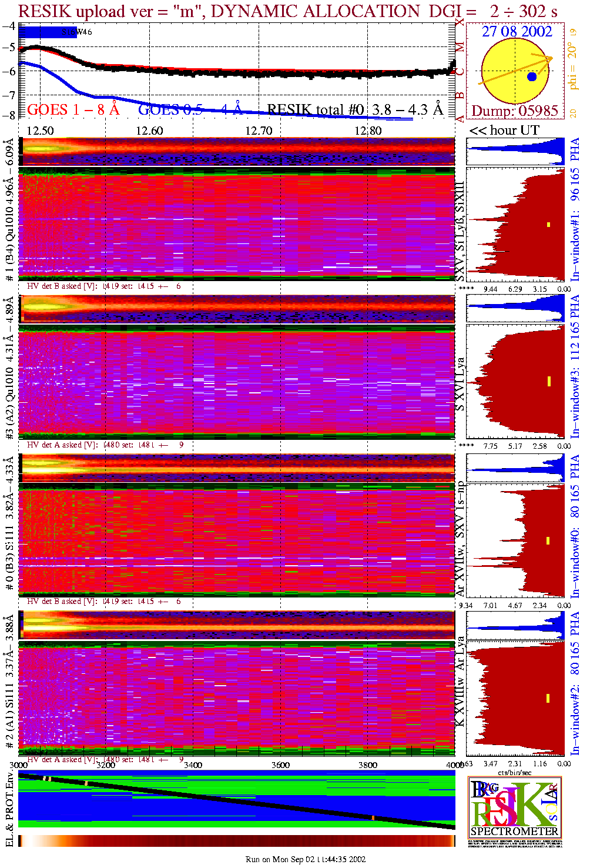This screenshot has width=590, height=868.
Task: Select the yellow marker in In-window#3 histogram
Action: pos(549,381)
